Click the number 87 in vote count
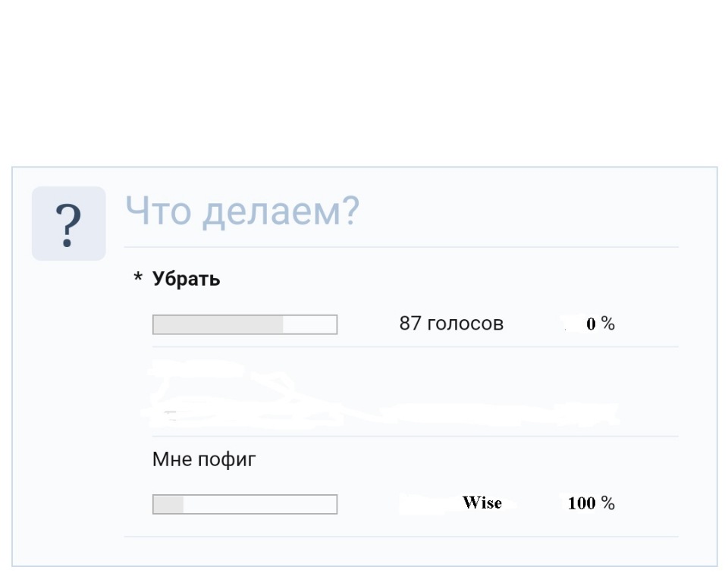 409,324
